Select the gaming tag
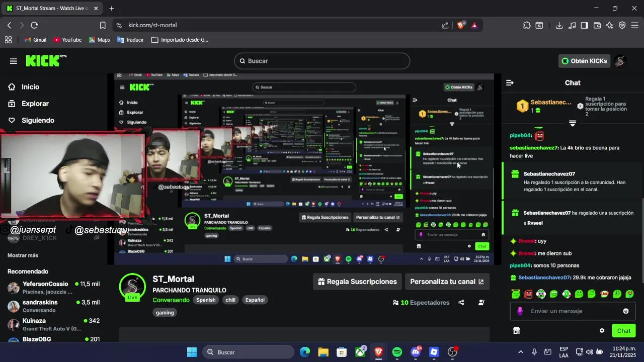 165,312
